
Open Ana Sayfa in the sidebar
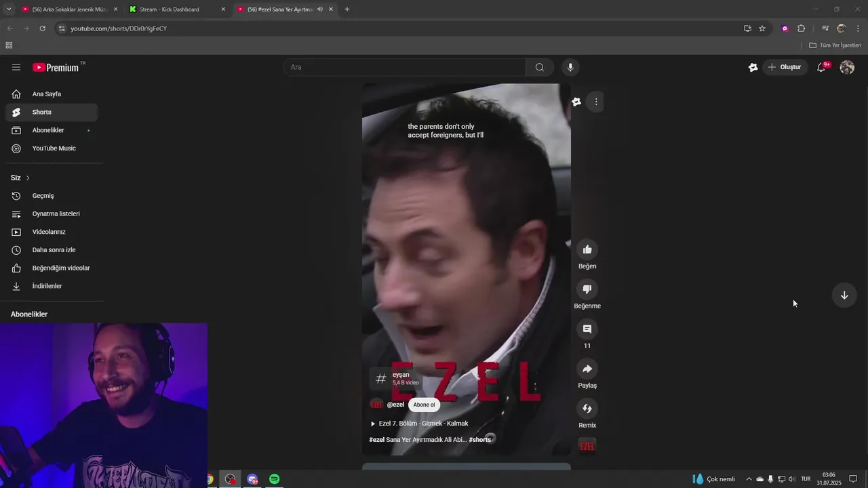(x=52, y=94)
